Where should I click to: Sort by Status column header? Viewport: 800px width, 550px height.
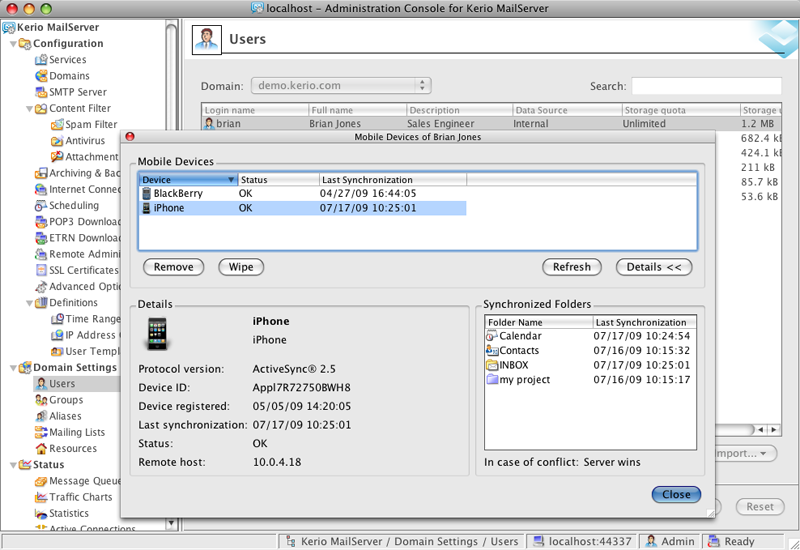point(279,180)
